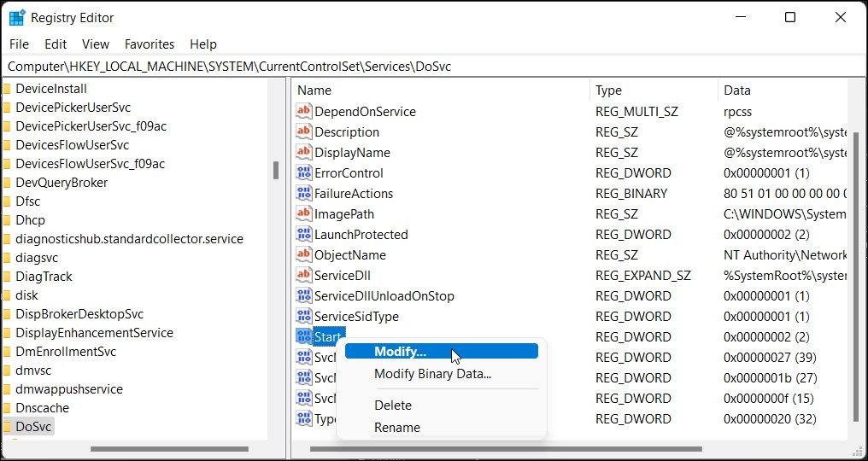Select the DisplayEnhancementService key
Screen dimensions: 868x461
pyautogui.click(x=94, y=333)
